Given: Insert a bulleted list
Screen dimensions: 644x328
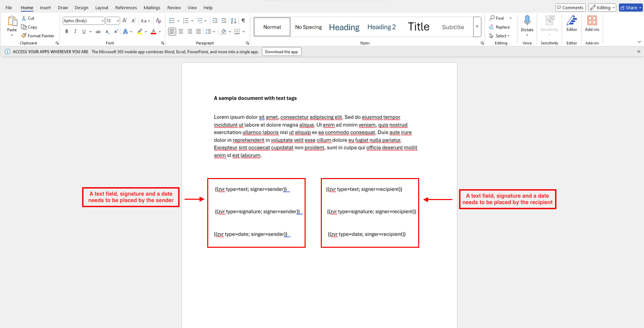Looking at the screenshot, I should point(172,21).
